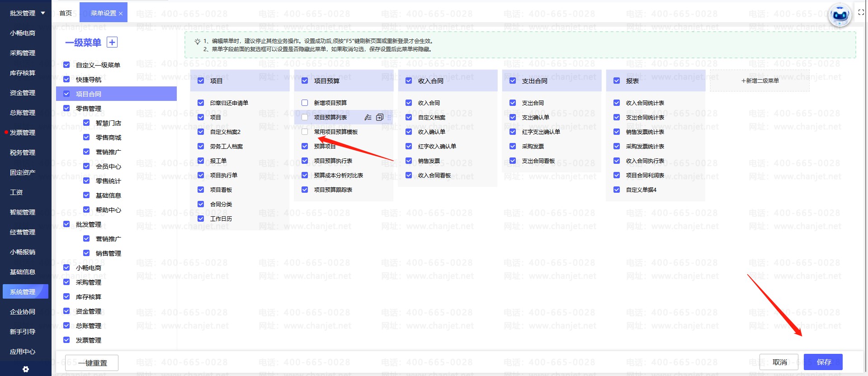
Task: Select 会员中心 in the menu tree
Action: pyautogui.click(x=108, y=167)
